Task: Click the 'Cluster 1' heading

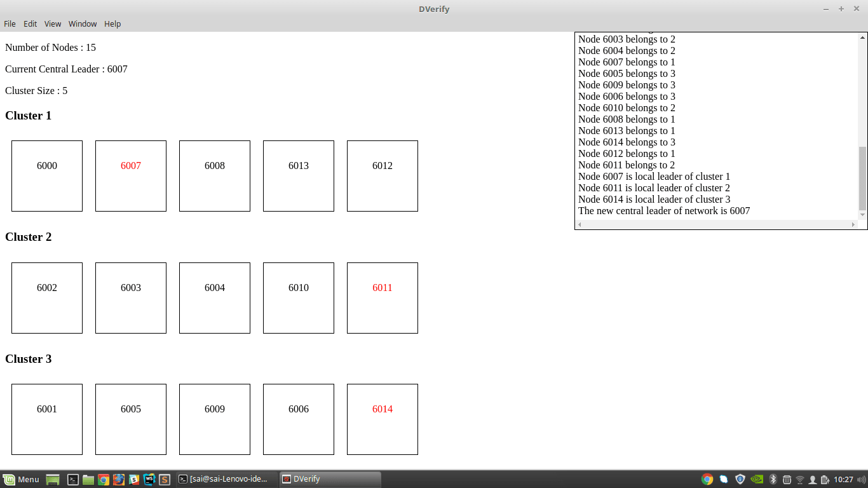Action: [29, 116]
